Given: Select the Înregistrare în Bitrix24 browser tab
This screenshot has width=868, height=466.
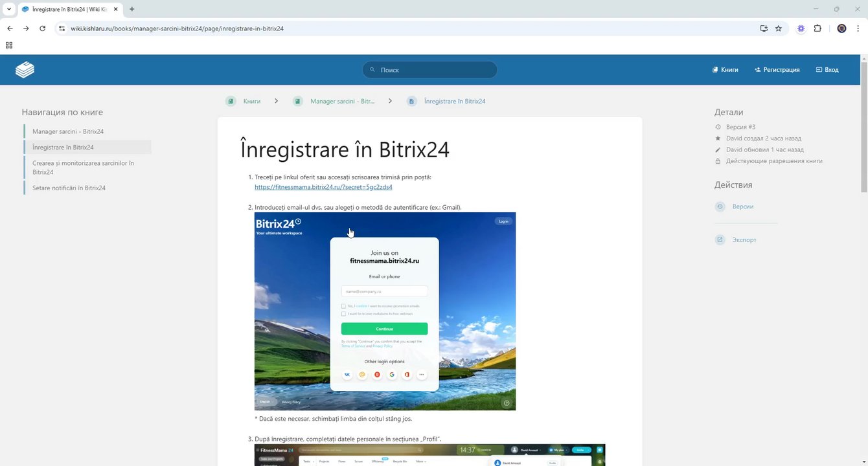Looking at the screenshot, I should pos(70,9).
